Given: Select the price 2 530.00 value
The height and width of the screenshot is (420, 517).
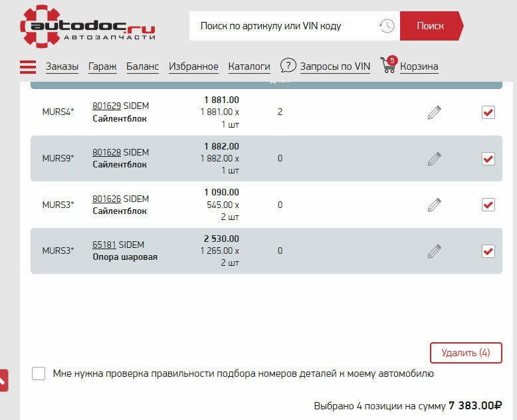Looking at the screenshot, I should point(221,239).
